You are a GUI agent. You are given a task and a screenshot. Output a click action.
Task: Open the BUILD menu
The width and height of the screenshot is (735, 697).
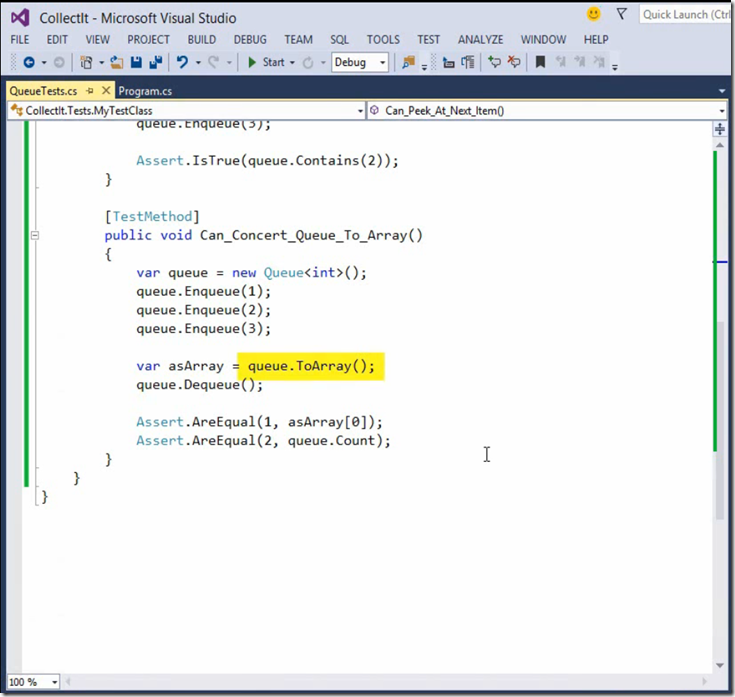point(202,39)
